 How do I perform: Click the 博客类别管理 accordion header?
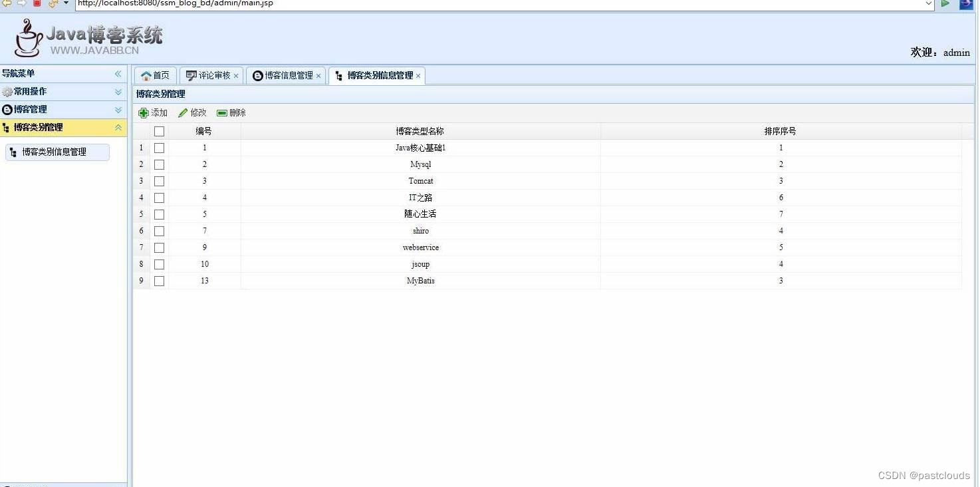pos(63,128)
